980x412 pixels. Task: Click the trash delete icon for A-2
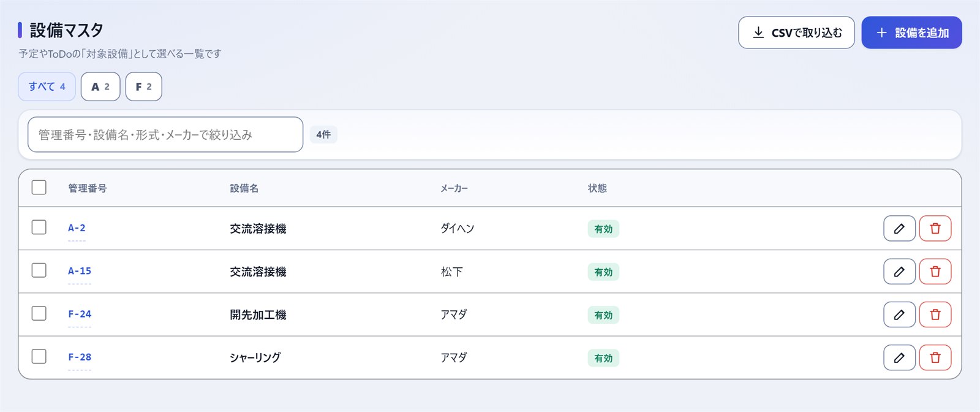click(x=935, y=229)
